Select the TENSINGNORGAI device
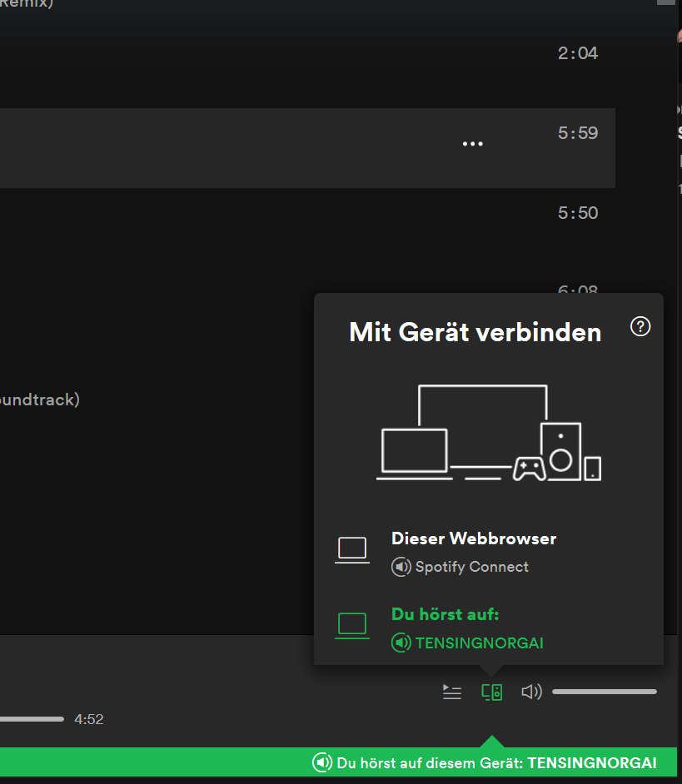This screenshot has width=682, height=784. 488,628
